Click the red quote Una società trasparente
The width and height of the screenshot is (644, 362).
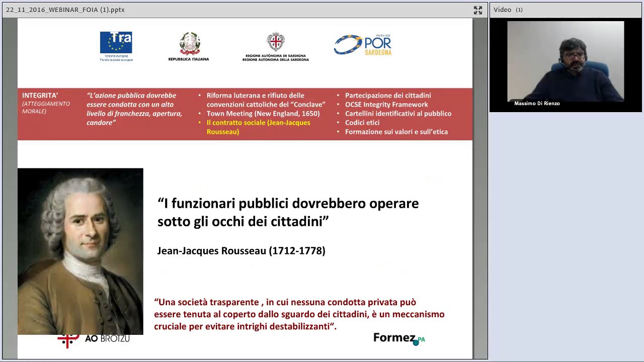click(299, 314)
